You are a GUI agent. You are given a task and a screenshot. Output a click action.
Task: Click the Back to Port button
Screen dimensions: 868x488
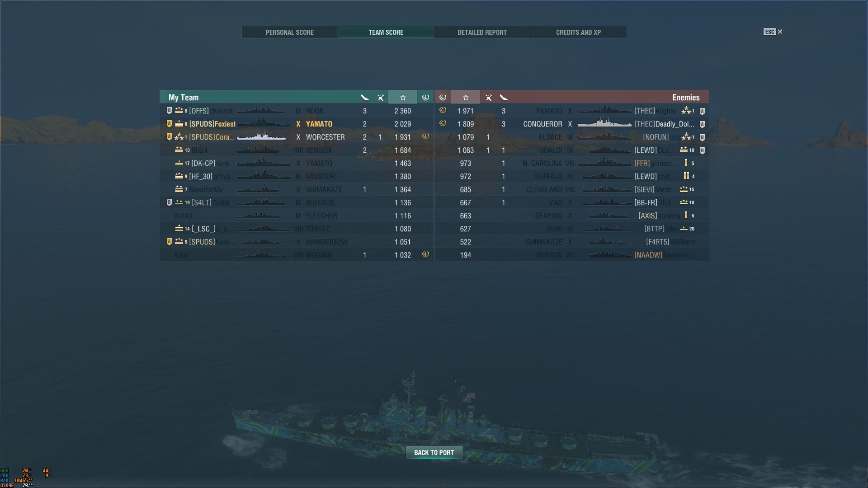click(434, 453)
